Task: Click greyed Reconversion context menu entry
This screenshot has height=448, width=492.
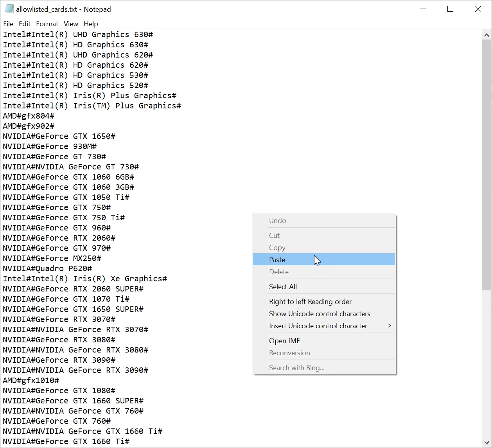Action: pyautogui.click(x=324, y=353)
